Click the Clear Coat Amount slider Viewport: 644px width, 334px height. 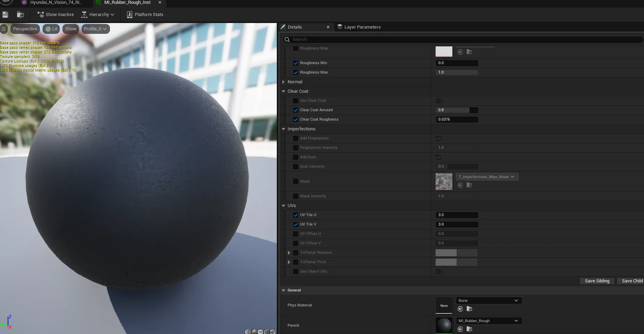pyautogui.click(x=457, y=110)
